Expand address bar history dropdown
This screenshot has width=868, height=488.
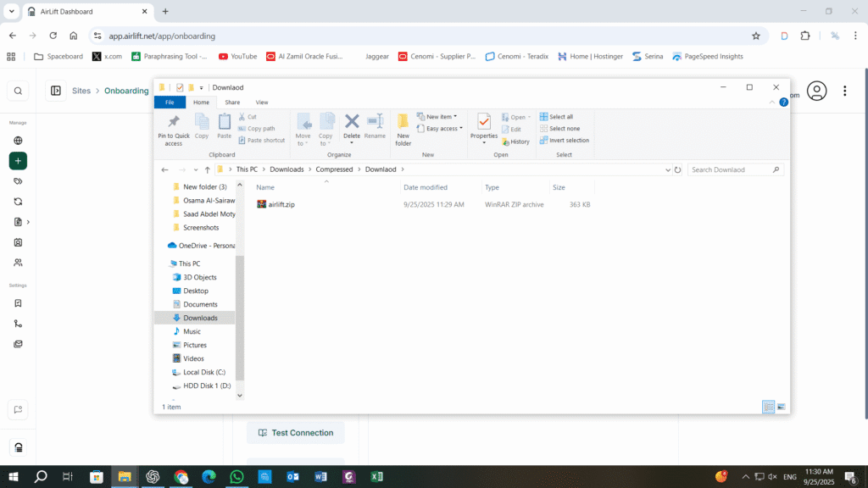coord(668,169)
